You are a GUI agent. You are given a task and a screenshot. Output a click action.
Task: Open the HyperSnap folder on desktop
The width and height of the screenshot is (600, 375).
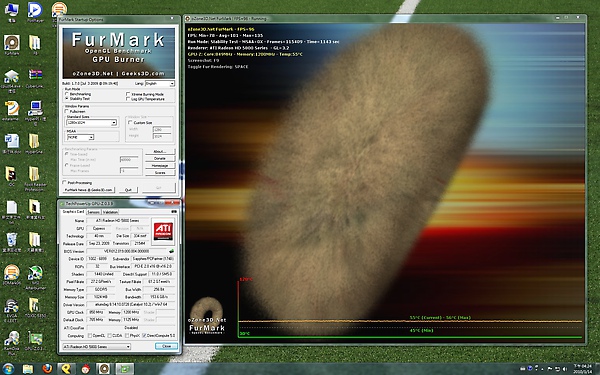coord(34,143)
